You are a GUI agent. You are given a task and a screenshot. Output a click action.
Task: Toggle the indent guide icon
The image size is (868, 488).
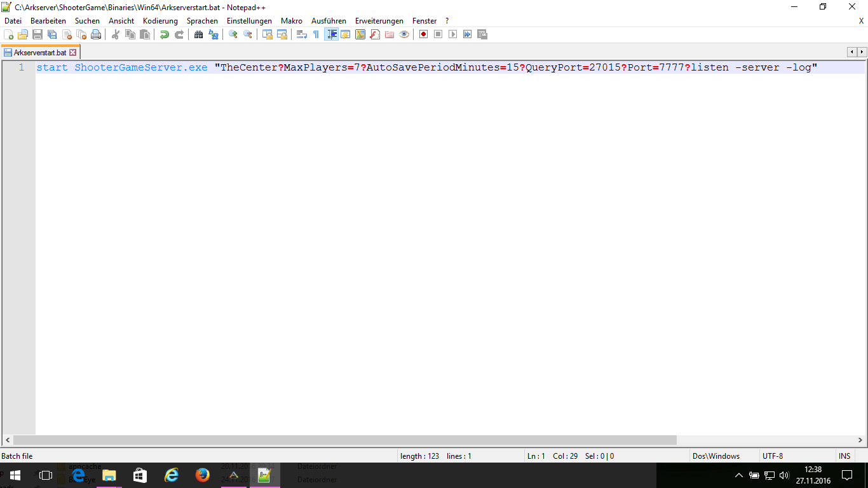pos(331,34)
